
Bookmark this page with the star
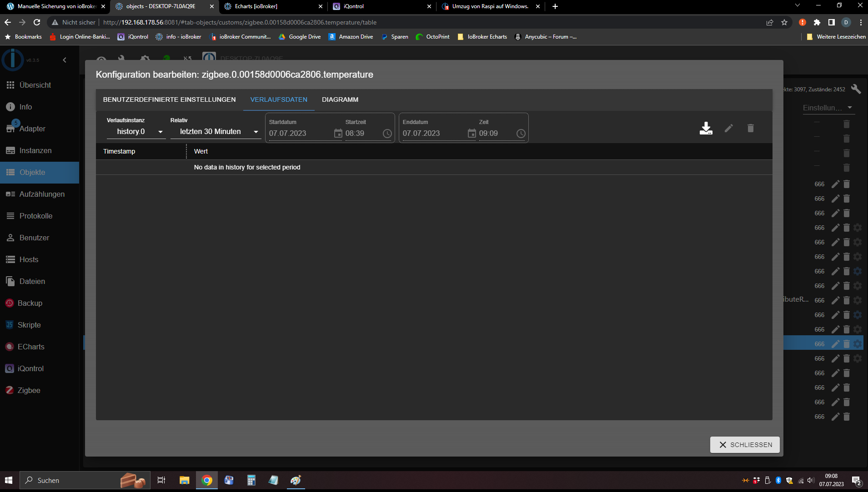click(784, 22)
